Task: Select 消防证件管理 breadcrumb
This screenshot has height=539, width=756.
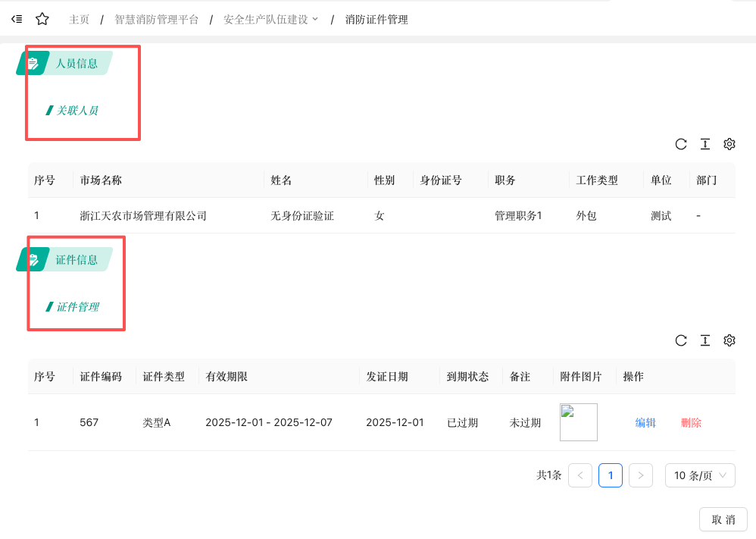Action: (376, 19)
